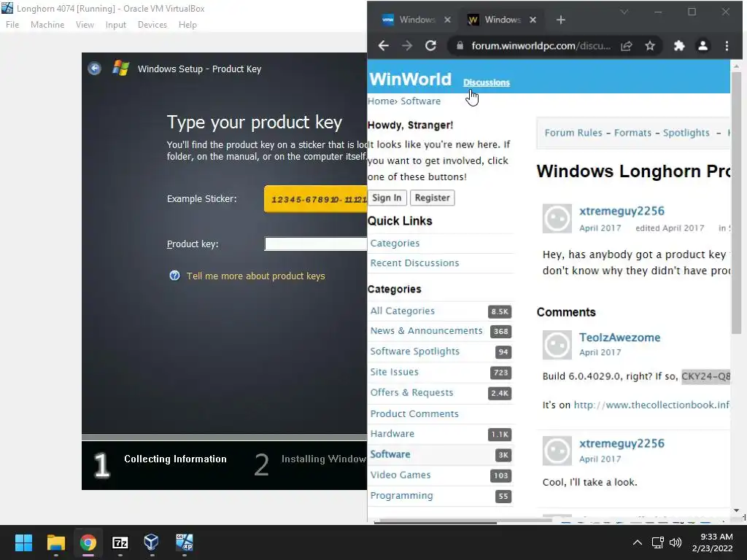Close the second WinWorld Chrome tab
This screenshot has height=560, width=747.
click(x=533, y=20)
